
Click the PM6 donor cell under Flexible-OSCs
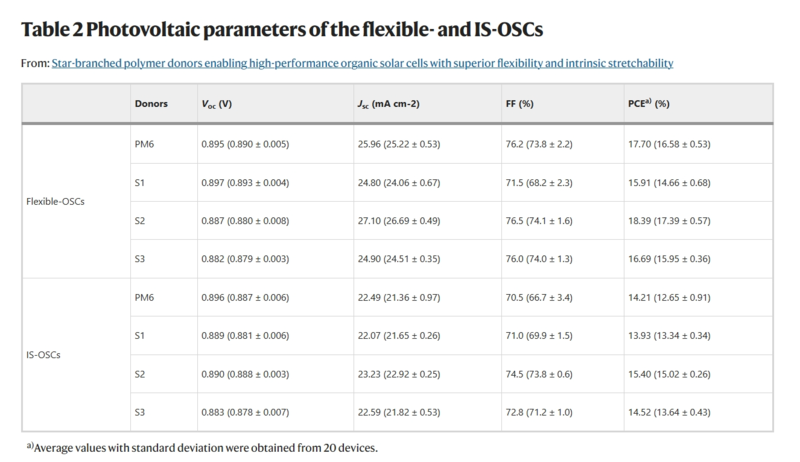pyautogui.click(x=145, y=143)
